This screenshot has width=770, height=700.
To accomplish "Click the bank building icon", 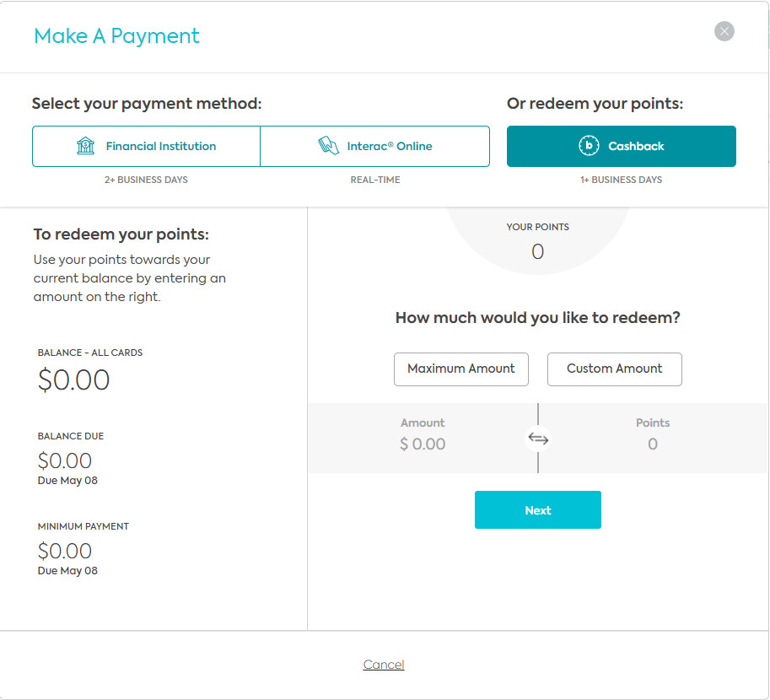I will click(86, 146).
